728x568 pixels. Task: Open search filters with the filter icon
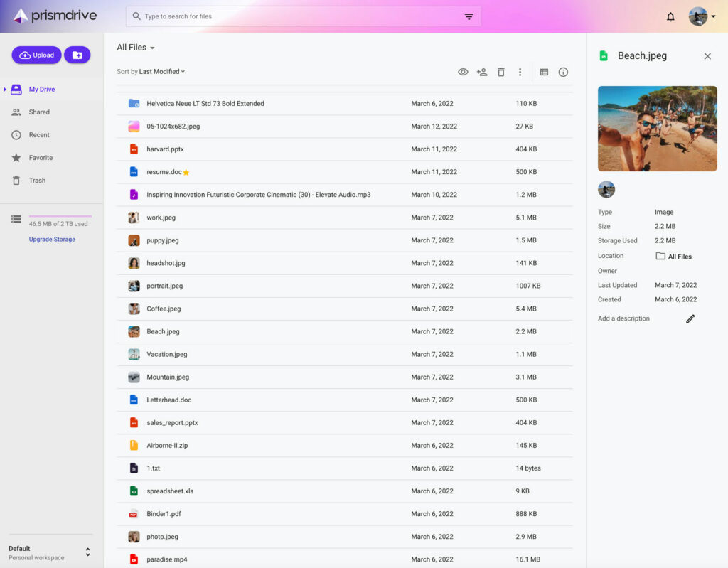469,16
